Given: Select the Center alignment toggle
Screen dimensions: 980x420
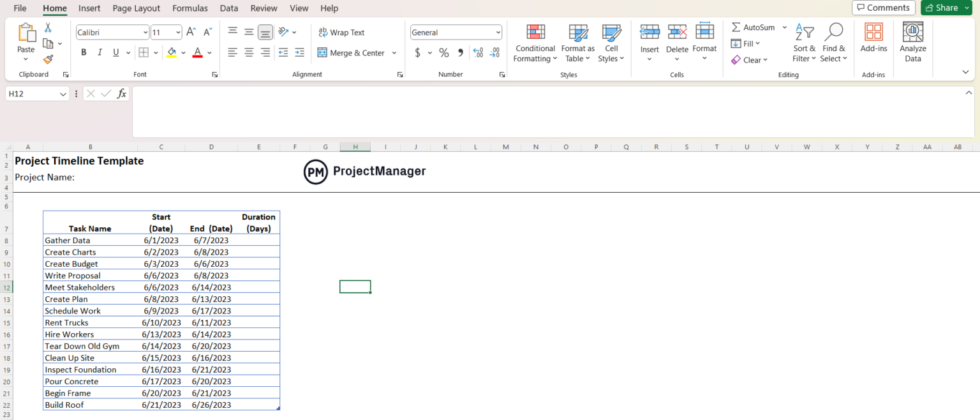Looking at the screenshot, I should pyautogui.click(x=249, y=52).
